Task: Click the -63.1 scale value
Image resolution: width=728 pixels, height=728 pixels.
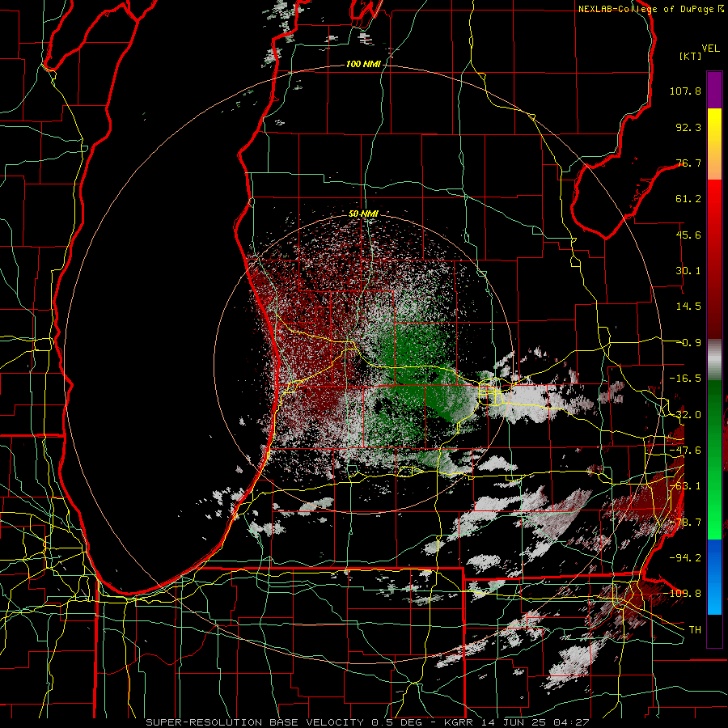Action: [685, 486]
